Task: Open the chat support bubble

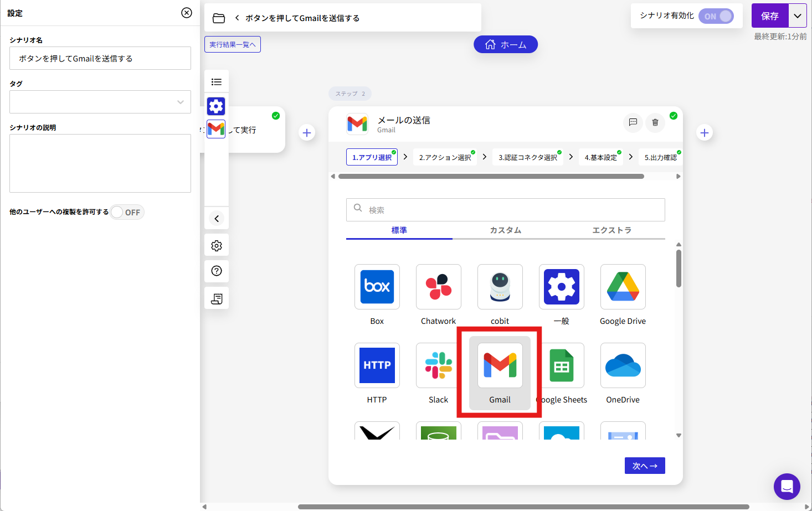Action: 787,487
